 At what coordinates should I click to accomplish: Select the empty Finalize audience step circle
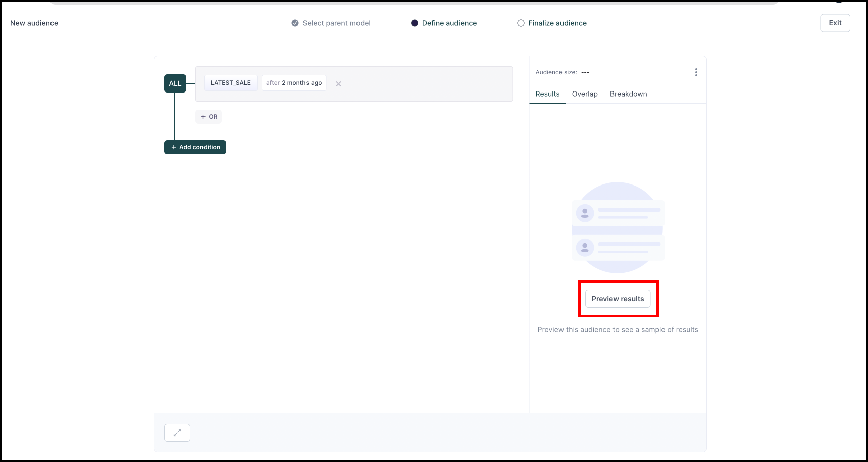(521, 23)
